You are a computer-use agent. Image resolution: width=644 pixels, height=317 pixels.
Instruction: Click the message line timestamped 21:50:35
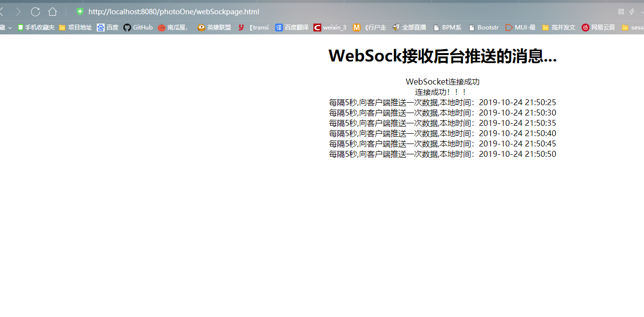(x=443, y=123)
